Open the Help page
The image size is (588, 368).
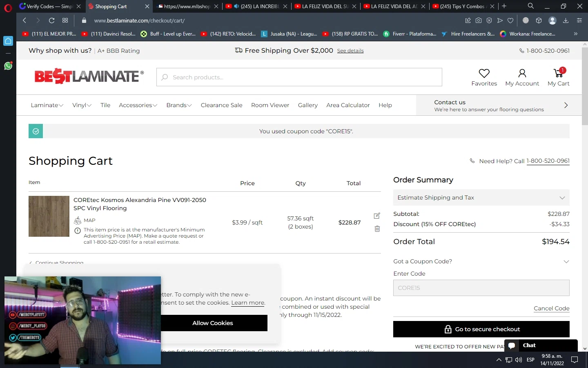pyautogui.click(x=385, y=105)
